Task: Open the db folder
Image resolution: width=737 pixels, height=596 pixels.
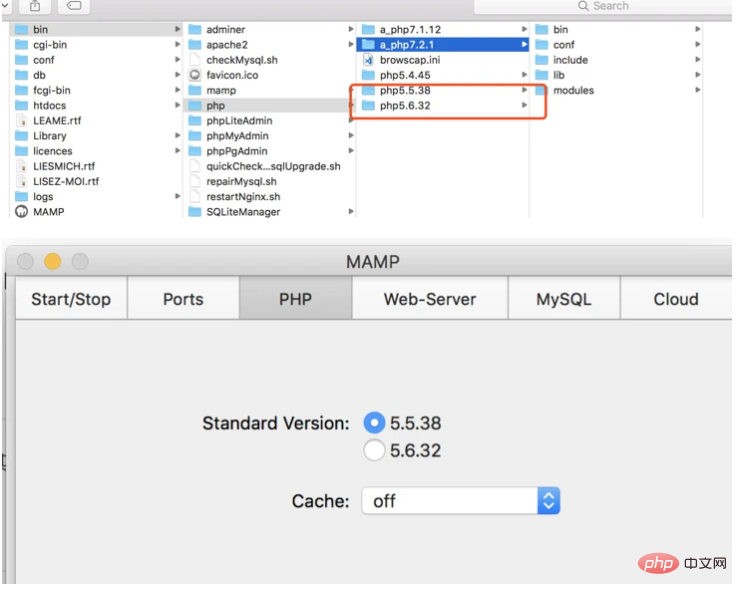Action: [x=96, y=75]
